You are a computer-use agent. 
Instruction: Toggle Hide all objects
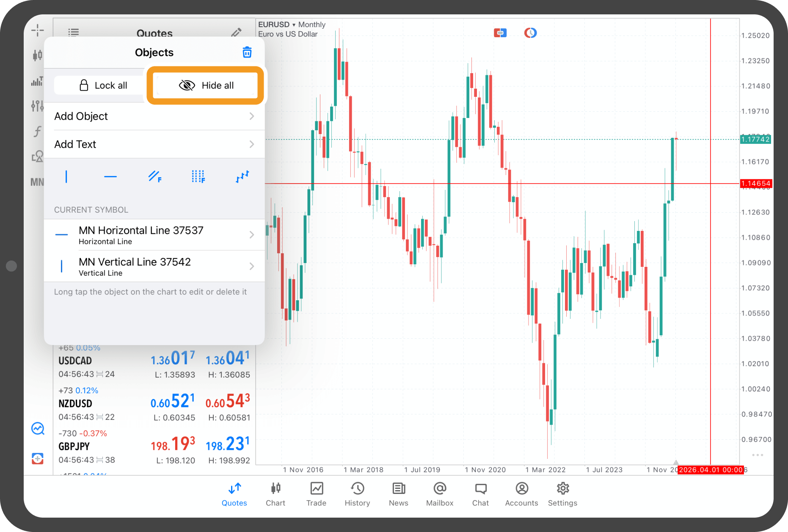click(x=206, y=85)
